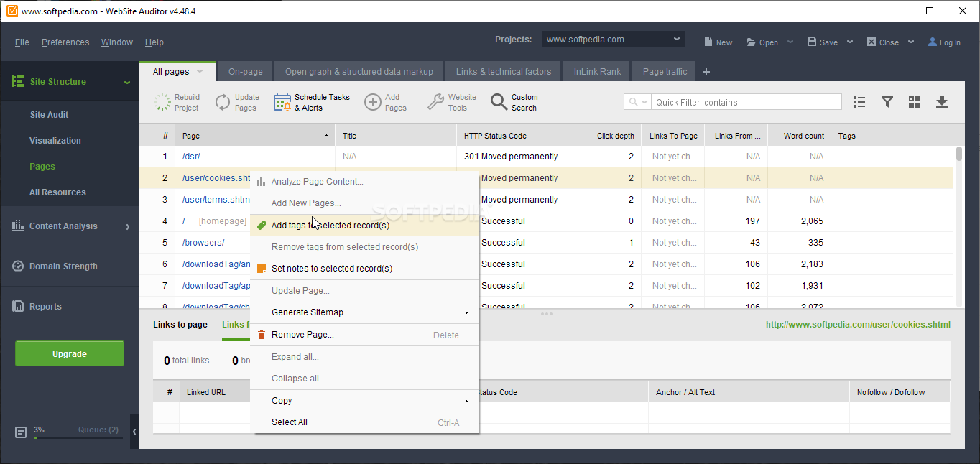Image resolution: width=980 pixels, height=464 pixels.
Task: Click the task queue icon in status bar
Action: pyautogui.click(x=21, y=432)
